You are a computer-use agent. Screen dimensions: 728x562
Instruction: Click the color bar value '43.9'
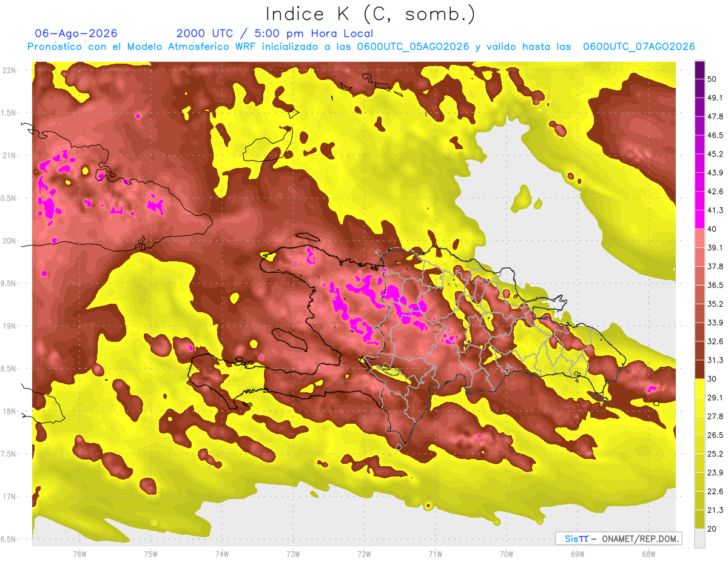(715, 173)
